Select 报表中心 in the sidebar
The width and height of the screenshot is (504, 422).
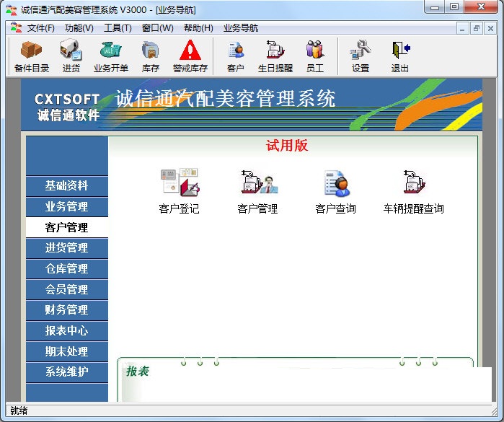[67, 330]
